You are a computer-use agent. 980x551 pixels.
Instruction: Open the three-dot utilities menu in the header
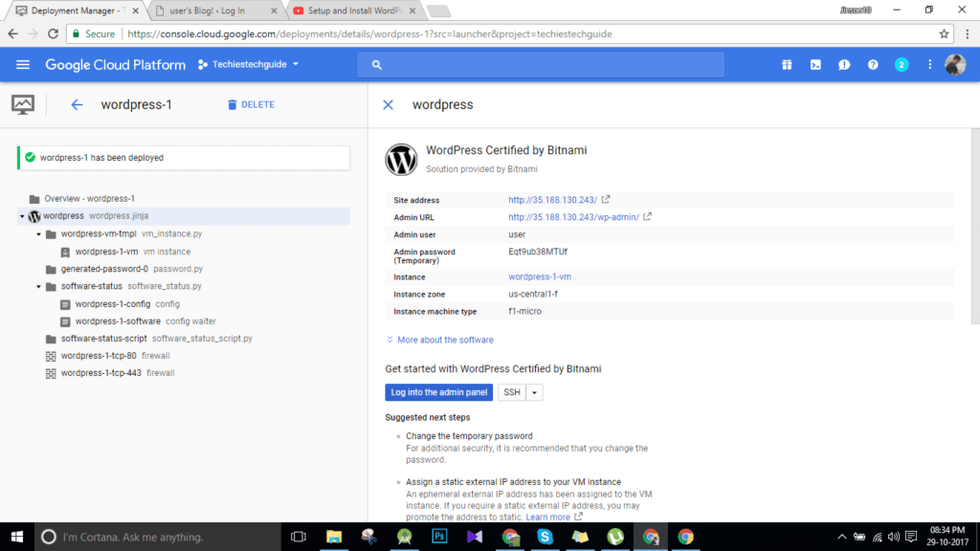[x=930, y=64]
